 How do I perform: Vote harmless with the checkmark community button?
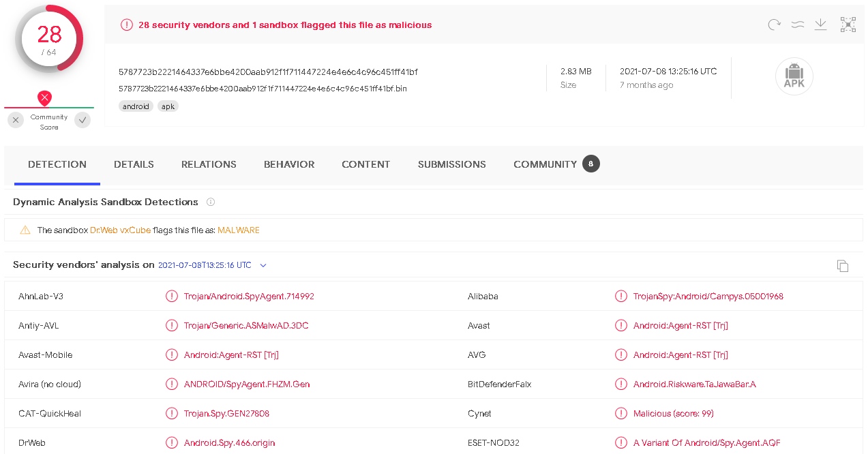(83, 120)
